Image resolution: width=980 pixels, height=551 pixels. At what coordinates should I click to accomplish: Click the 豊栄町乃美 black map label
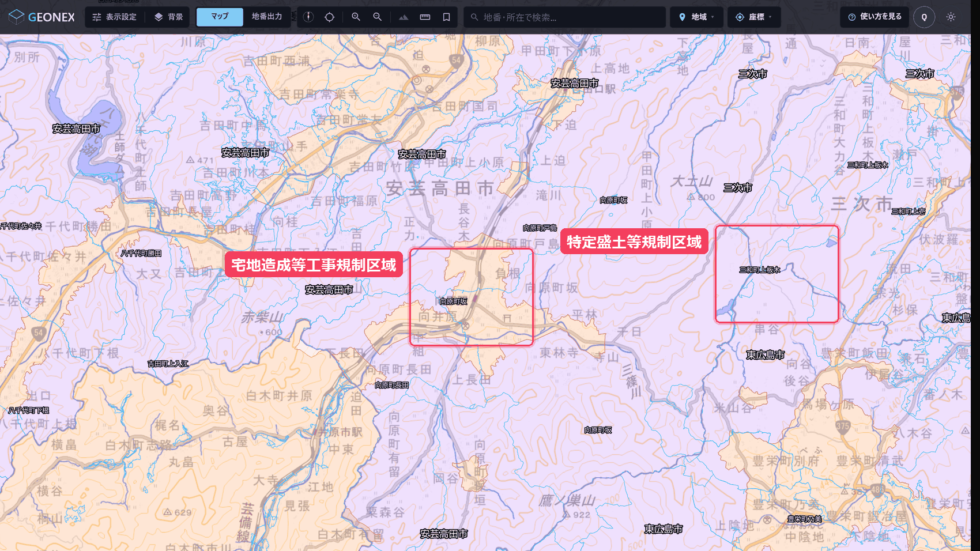pyautogui.click(x=805, y=519)
